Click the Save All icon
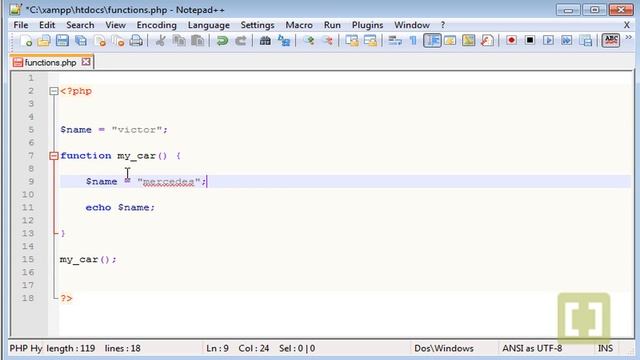Screen dimensions: 640x360 pyautogui.click(x=81, y=40)
